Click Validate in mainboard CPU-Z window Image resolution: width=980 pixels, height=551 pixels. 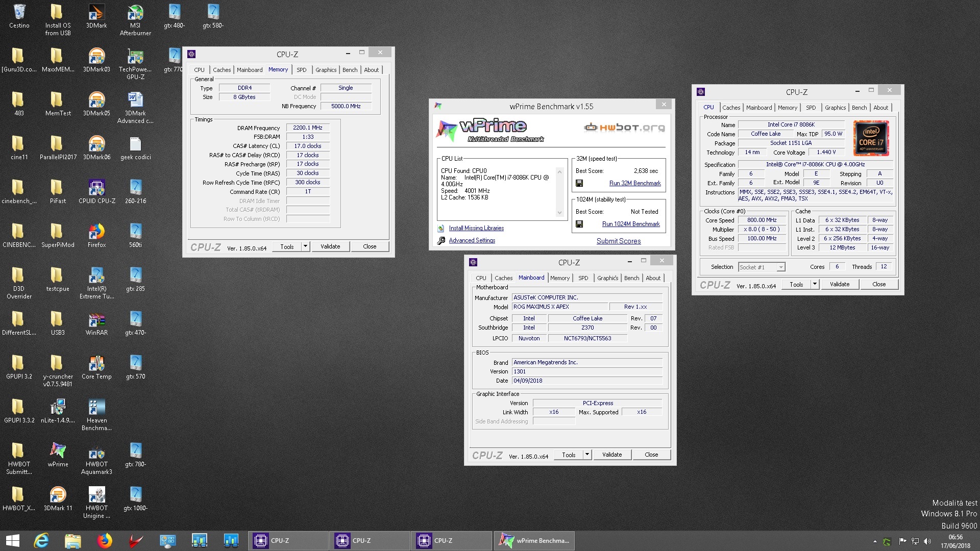(612, 455)
